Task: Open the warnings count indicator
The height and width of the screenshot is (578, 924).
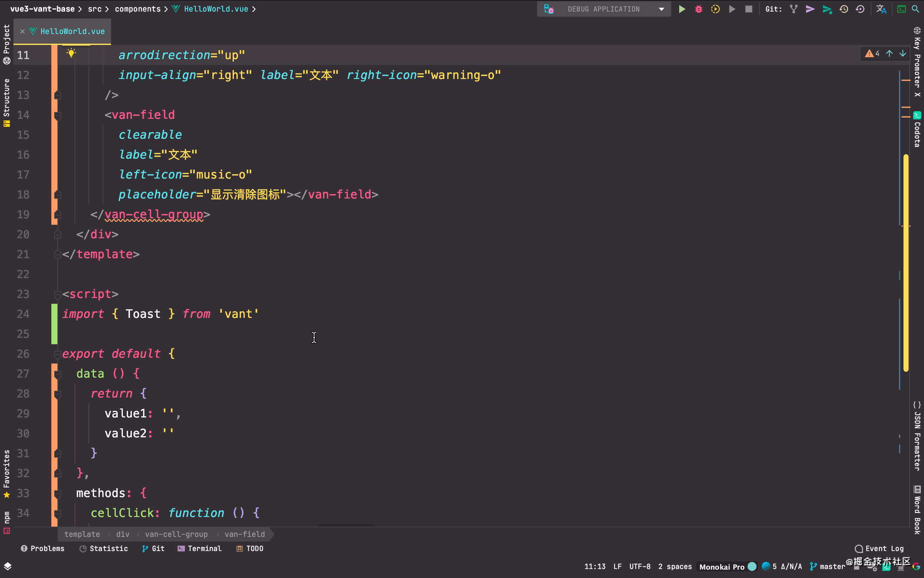Action: click(872, 54)
